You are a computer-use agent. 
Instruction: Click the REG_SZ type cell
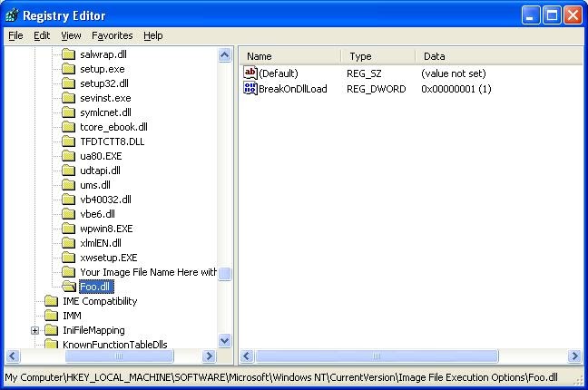coord(364,73)
